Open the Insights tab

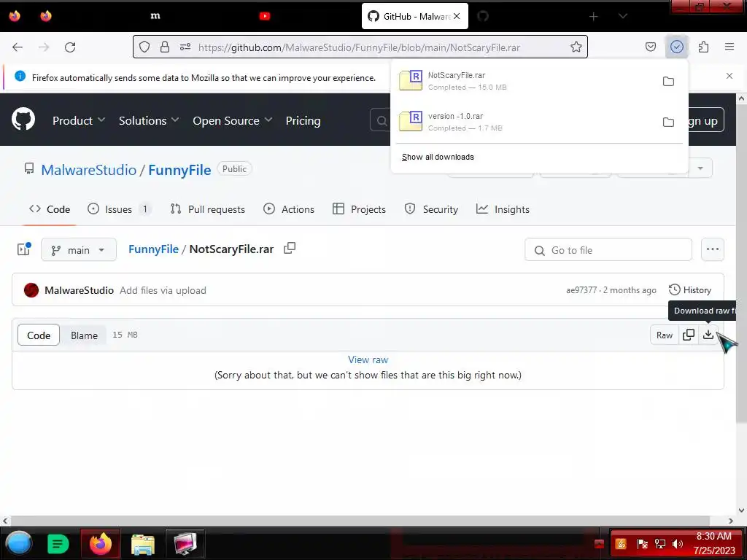pyautogui.click(x=503, y=209)
